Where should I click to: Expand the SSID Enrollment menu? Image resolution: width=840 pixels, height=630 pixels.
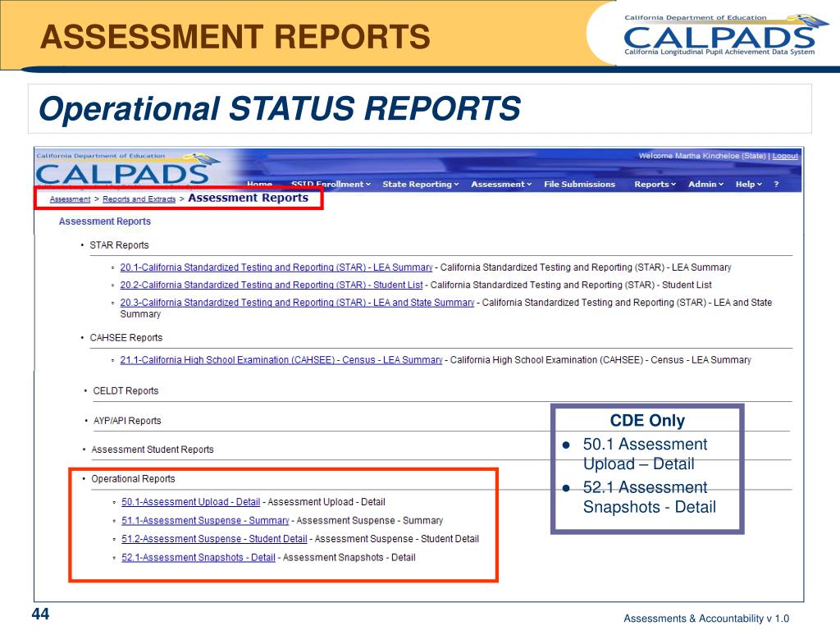coord(331,184)
